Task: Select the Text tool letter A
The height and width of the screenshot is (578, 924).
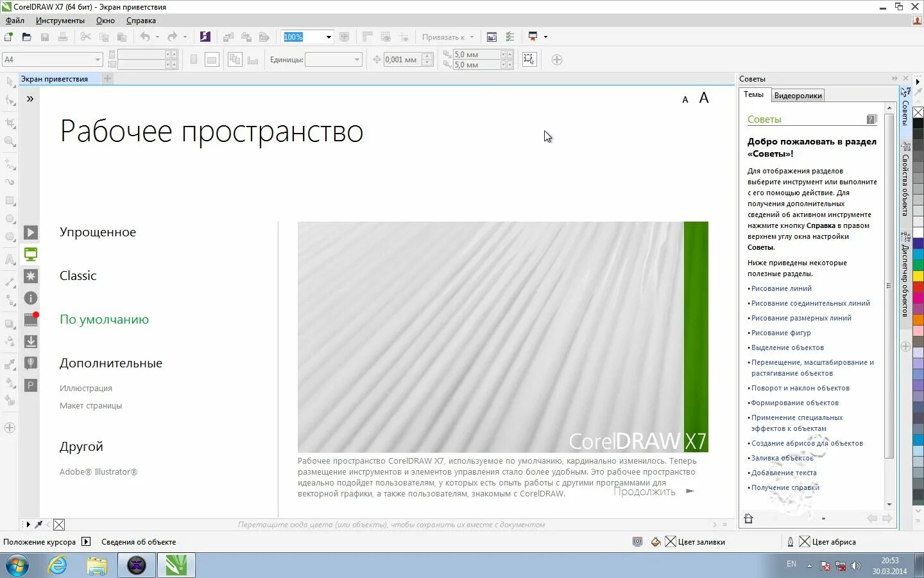Action: click(10, 260)
